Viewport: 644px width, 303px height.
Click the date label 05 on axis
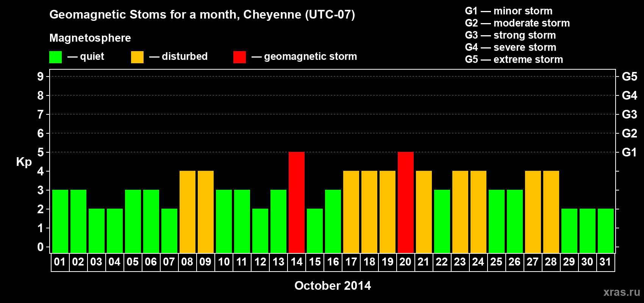(133, 262)
